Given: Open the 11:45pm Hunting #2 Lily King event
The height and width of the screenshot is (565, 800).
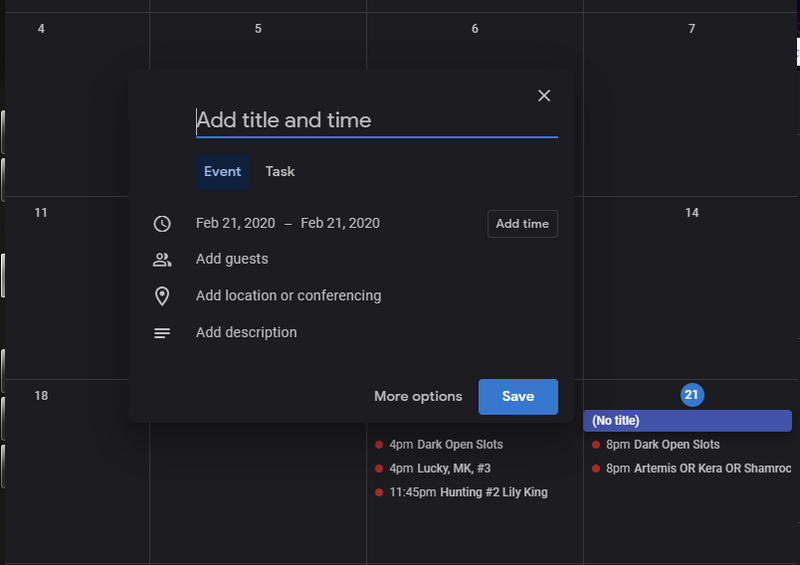Looking at the screenshot, I should pos(468,492).
